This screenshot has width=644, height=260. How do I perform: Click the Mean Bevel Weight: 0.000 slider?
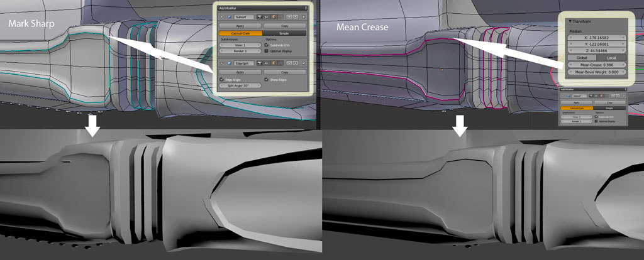pyautogui.click(x=597, y=72)
